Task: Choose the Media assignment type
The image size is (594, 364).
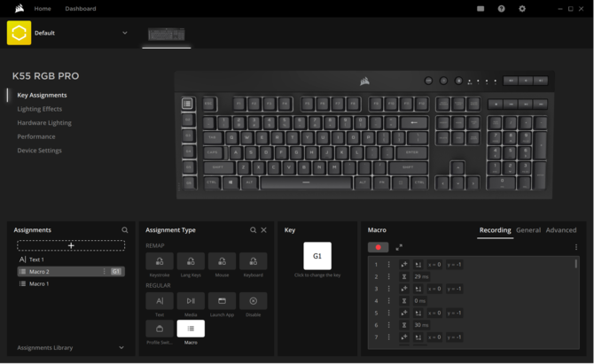Action: click(191, 301)
